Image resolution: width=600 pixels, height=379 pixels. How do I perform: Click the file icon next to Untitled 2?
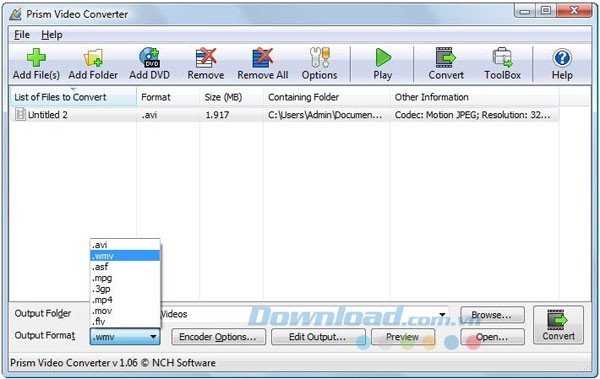[x=20, y=114]
